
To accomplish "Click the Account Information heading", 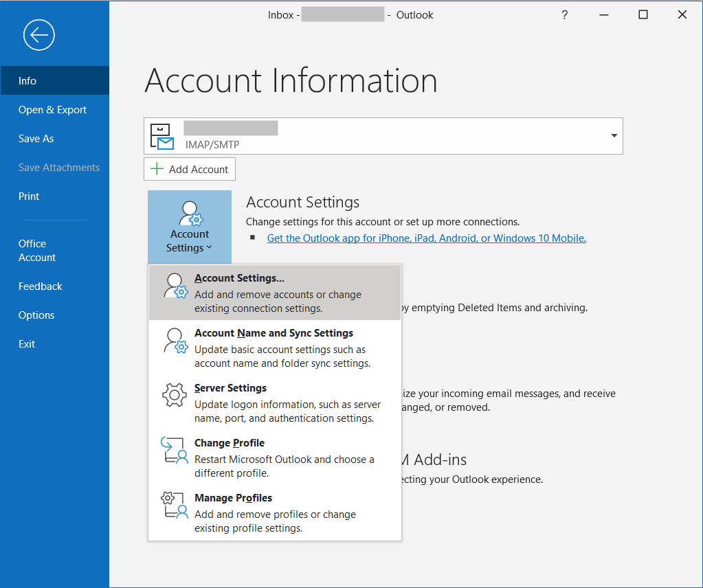I will 291,80.
